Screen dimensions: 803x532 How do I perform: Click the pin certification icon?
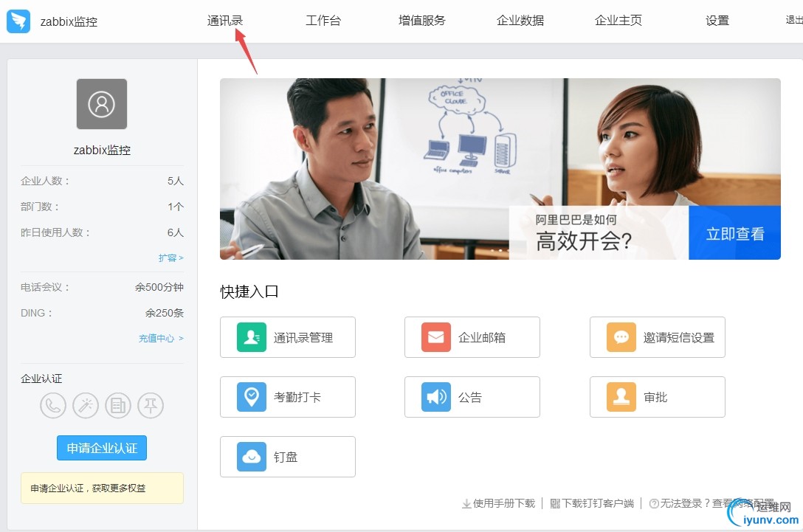151,406
